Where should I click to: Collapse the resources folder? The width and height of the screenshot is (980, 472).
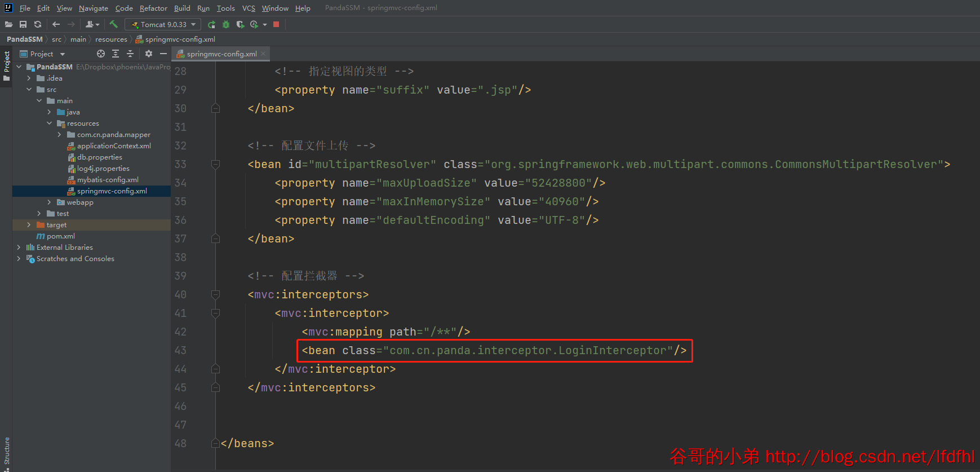49,123
